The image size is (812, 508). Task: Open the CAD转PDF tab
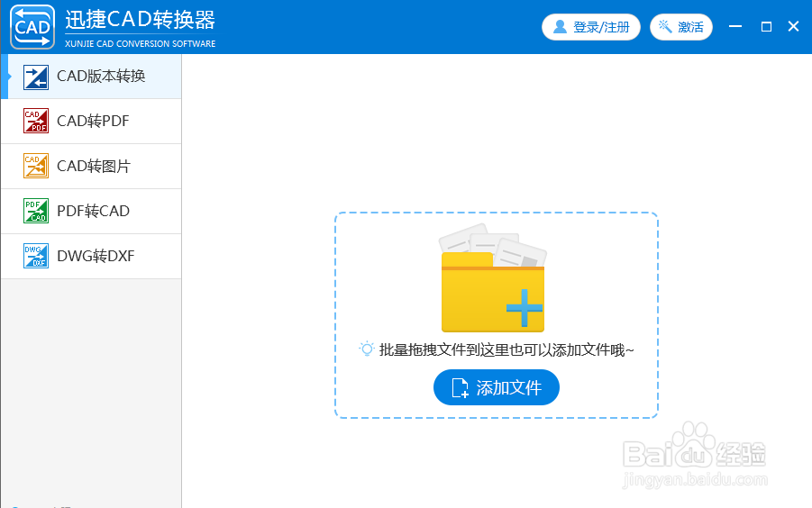(x=92, y=121)
